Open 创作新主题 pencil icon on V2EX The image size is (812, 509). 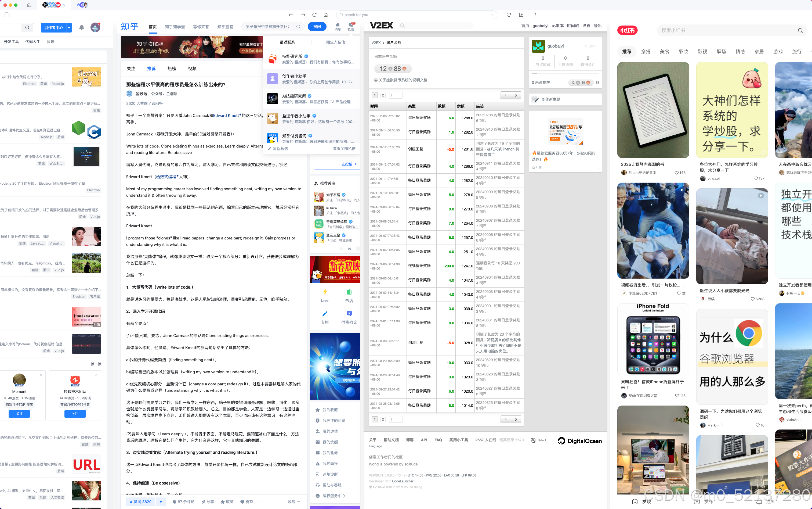coord(535,99)
